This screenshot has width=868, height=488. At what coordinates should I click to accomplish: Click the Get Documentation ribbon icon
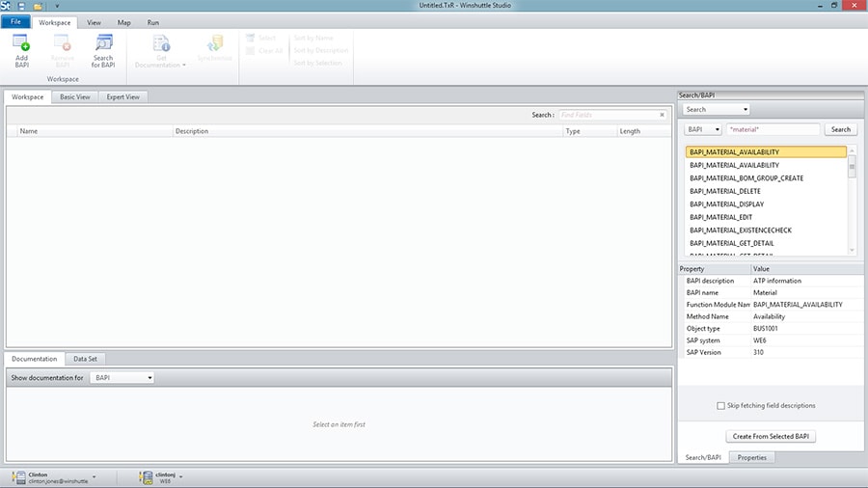point(161,43)
